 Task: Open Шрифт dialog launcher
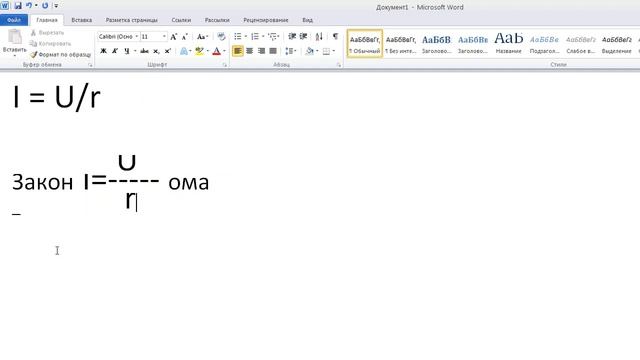(x=224, y=65)
